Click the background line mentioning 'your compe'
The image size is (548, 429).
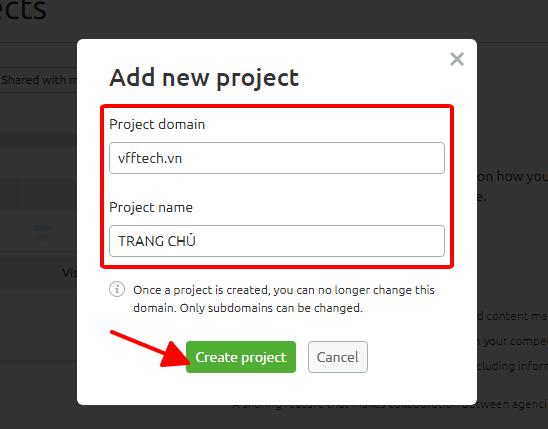click(512, 341)
